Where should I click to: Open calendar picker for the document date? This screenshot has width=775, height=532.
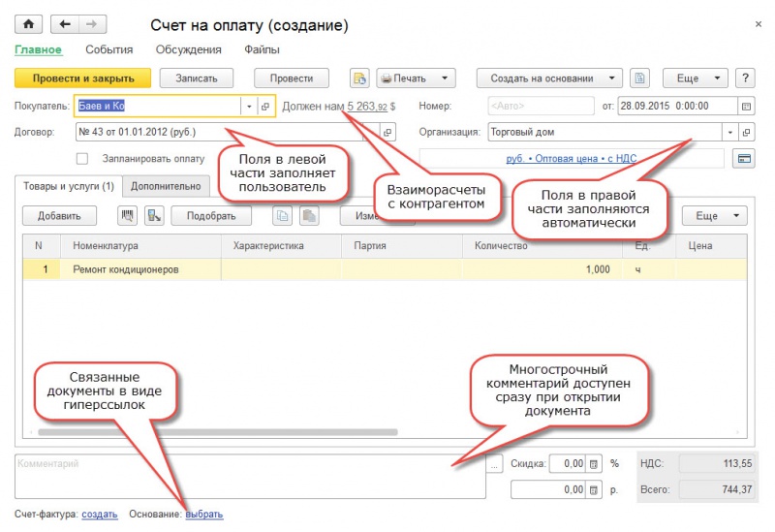pyautogui.click(x=746, y=106)
